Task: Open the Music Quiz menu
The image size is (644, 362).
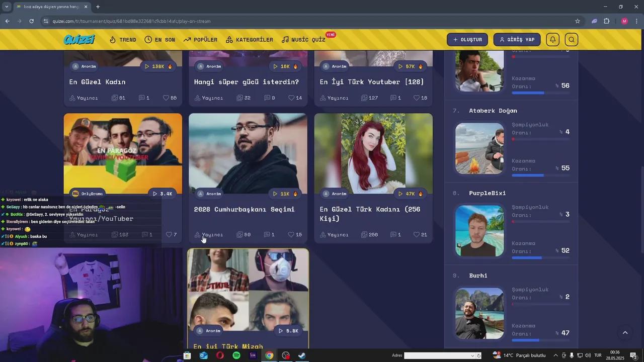Action: tap(303, 40)
